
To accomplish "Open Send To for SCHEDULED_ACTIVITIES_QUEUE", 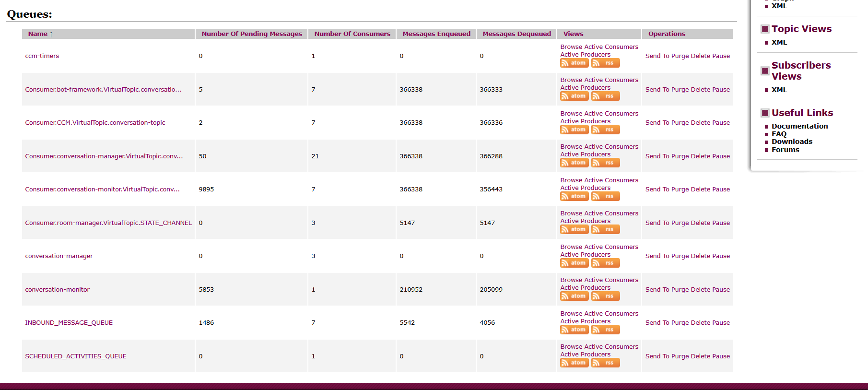I will point(657,356).
